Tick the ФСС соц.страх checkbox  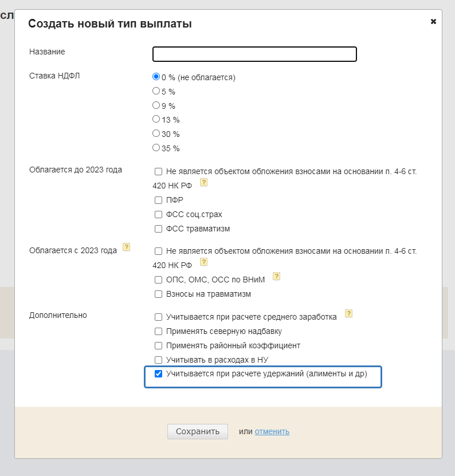tap(159, 214)
